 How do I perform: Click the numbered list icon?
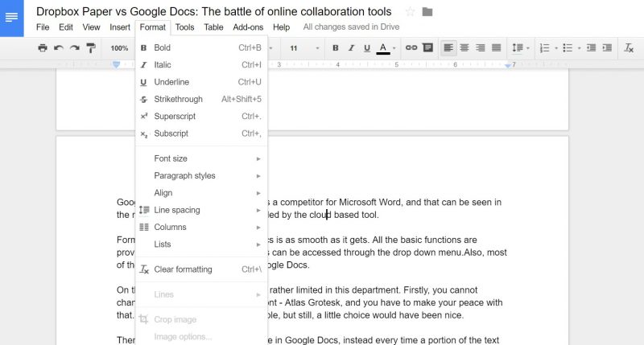(545, 48)
